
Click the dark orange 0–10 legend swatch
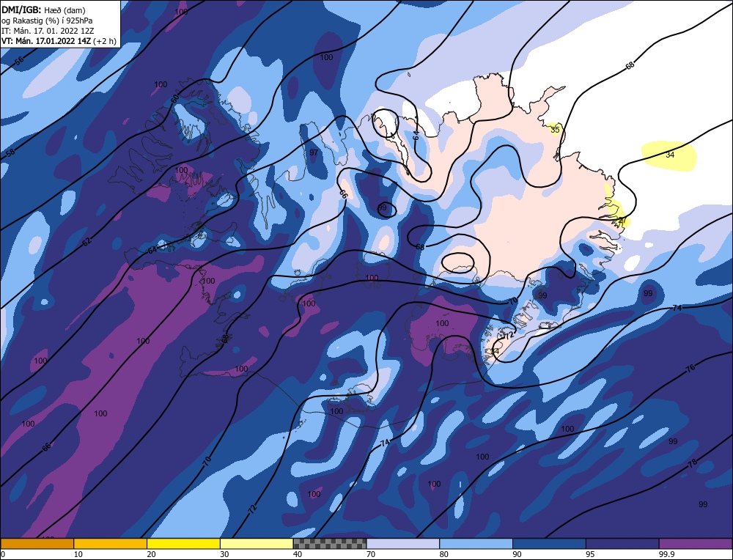click(37, 543)
